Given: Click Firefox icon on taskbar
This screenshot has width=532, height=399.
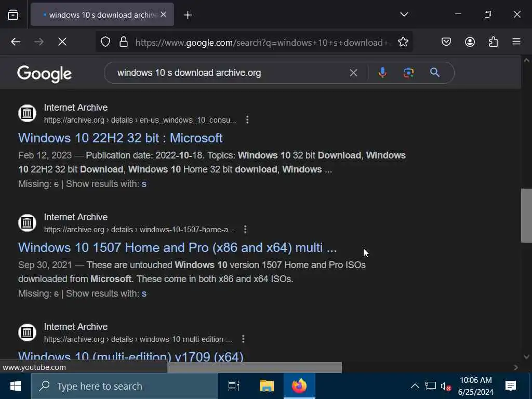Looking at the screenshot, I should click(x=299, y=386).
